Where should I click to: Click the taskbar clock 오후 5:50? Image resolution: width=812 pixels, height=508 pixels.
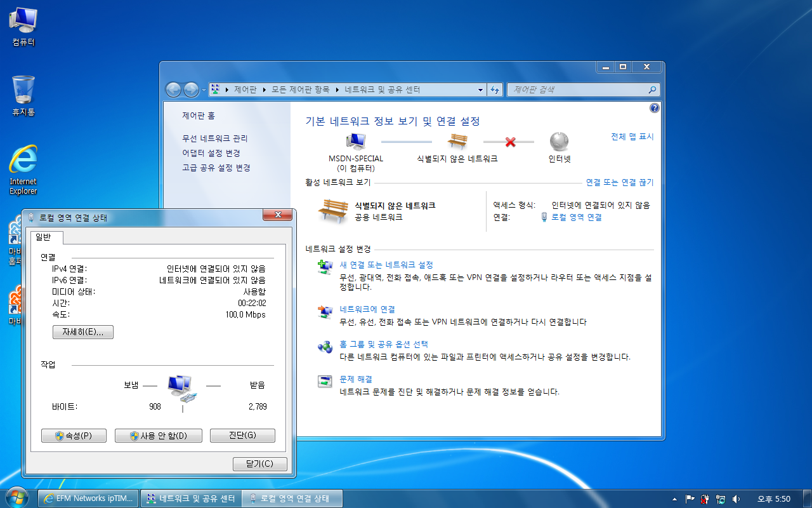coord(774,499)
